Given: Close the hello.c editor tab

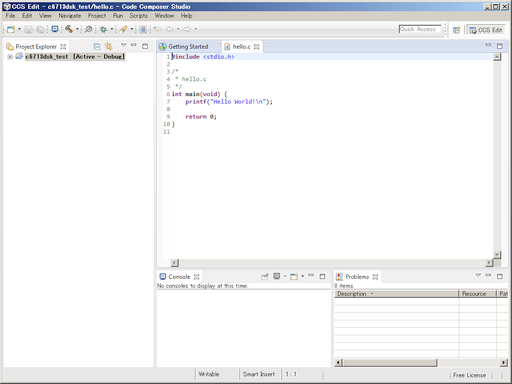Looking at the screenshot, I should [256, 47].
